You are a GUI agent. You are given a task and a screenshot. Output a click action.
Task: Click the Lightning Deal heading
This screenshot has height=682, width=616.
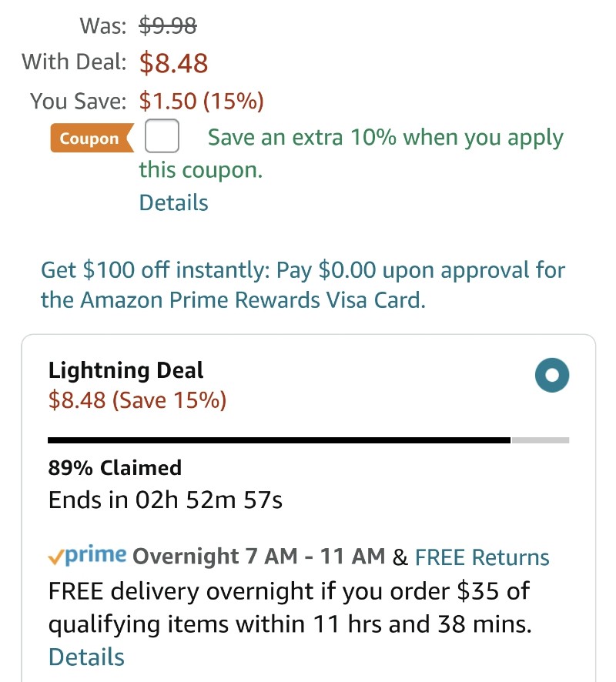[x=126, y=370]
